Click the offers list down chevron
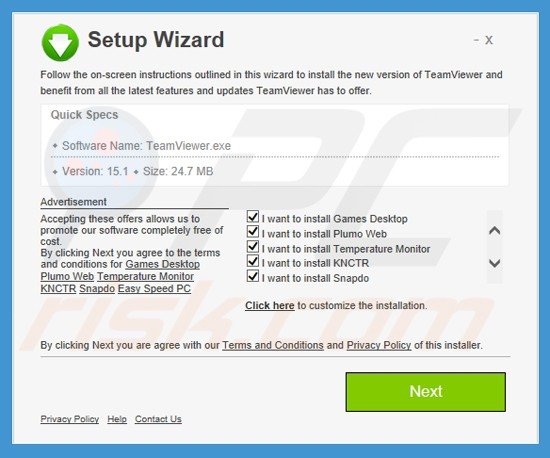Screen dimensions: 550x458 [495, 263]
